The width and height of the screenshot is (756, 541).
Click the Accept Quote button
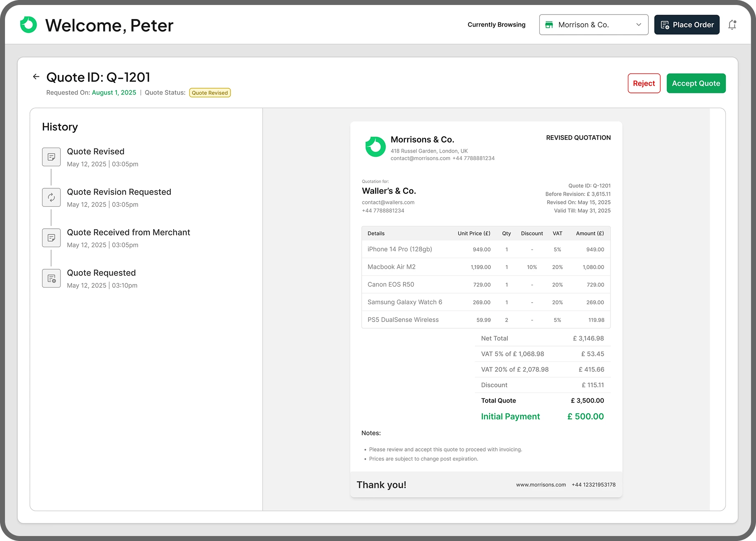[x=696, y=83]
